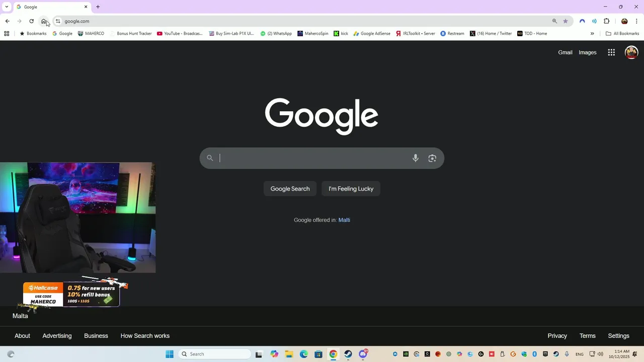Image resolution: width=644 pixels, height=362 pixels.
Task: Open the Google AdSense bookmark
Action: coord(372,34)
